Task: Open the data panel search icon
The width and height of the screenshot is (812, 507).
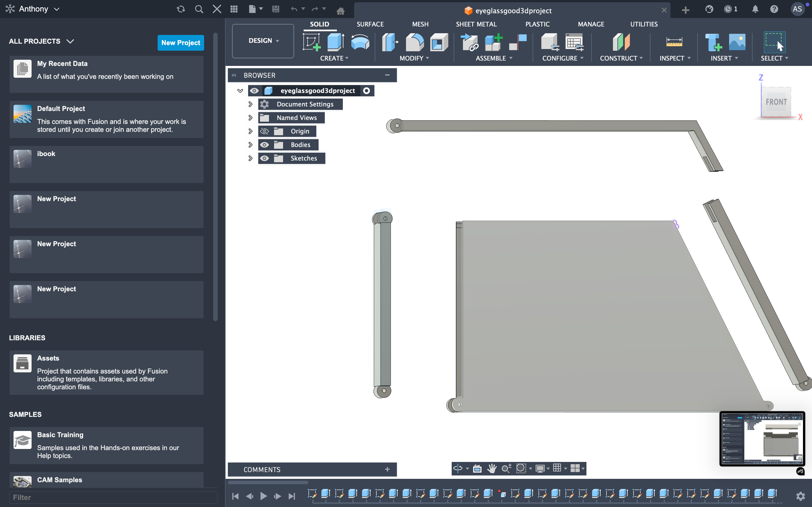Action: 199,9
